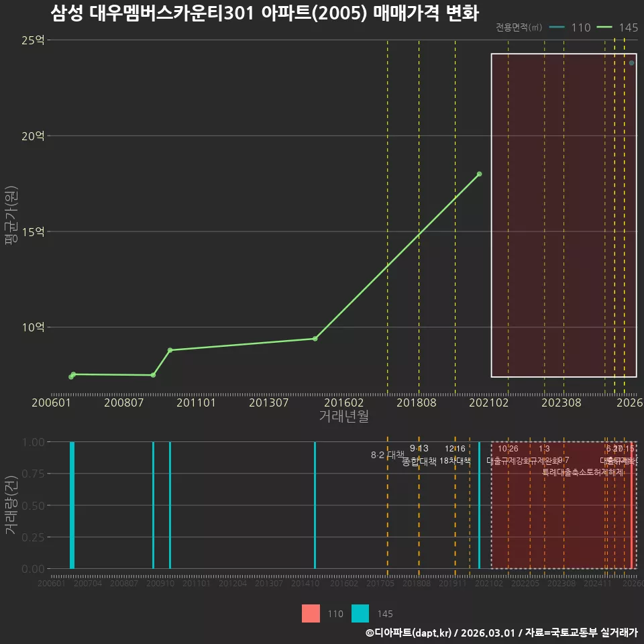Screen dimensions: 644x644
Task: Click the 종합대책 policy label
Action: (x=419, y=462)
